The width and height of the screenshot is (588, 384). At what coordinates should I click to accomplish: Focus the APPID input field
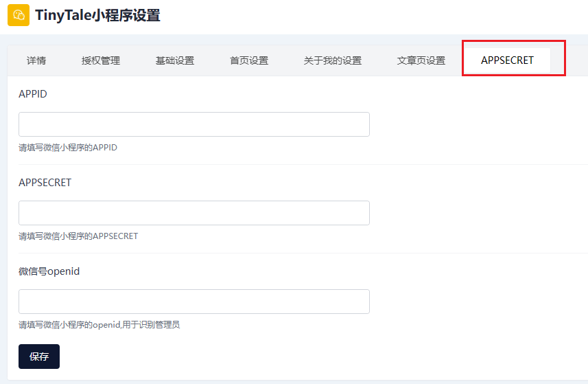coord(194,124)
